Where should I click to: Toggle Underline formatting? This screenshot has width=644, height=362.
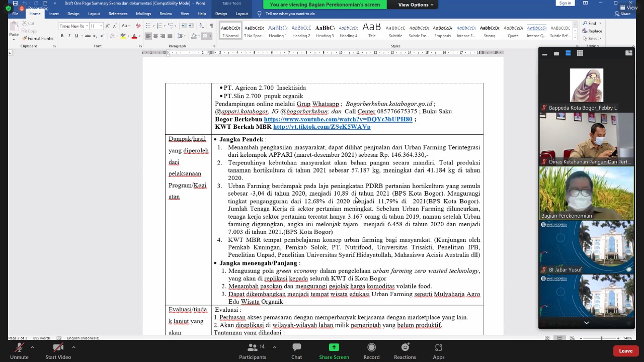click(x=76, y=36)
